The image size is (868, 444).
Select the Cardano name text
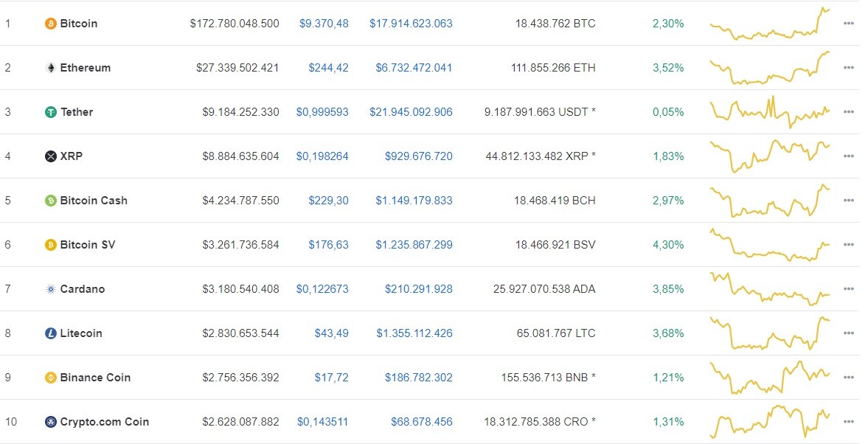(x=81, y=288)
